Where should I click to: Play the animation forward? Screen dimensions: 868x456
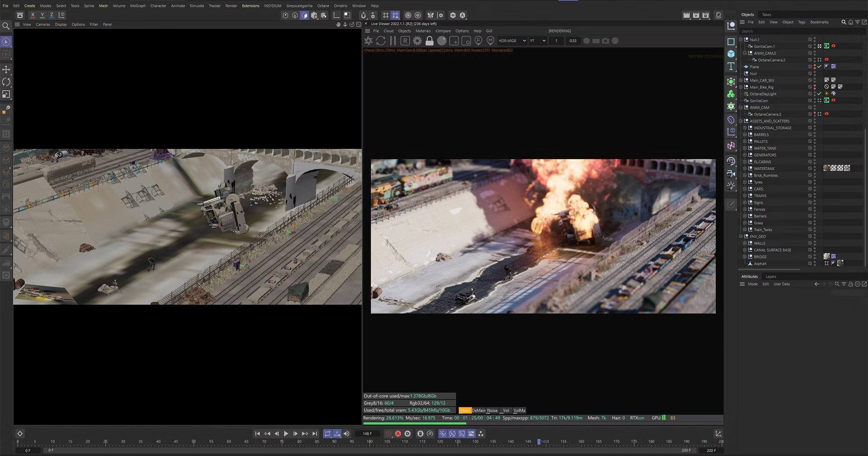[x=286, y=433]
